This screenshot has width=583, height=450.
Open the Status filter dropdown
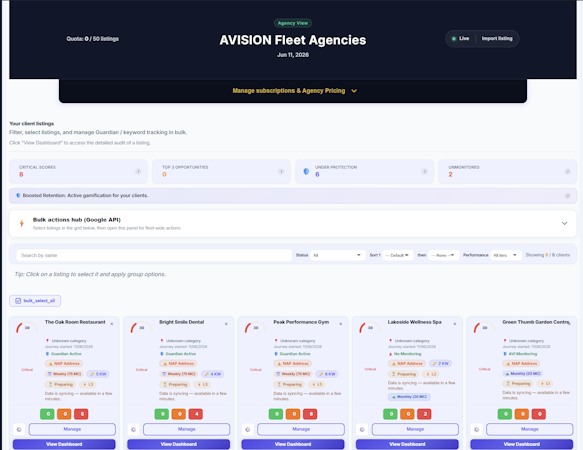coord(337,255)
